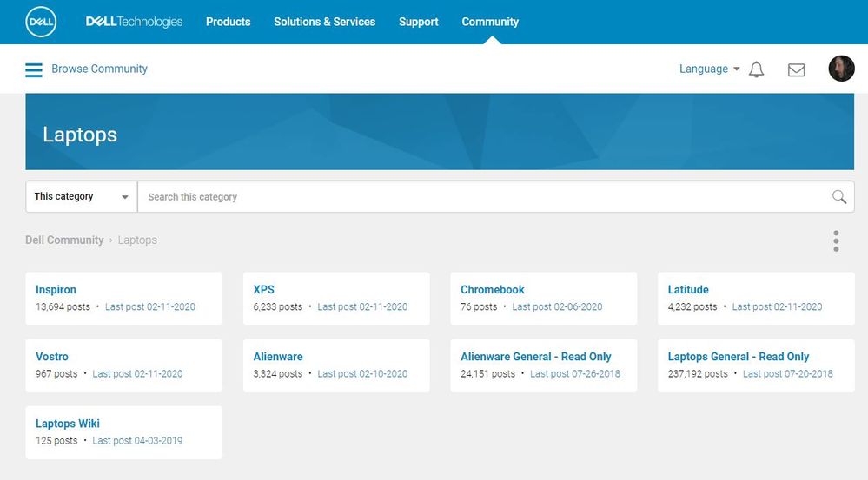Open the Laptops Wiki board
The image size is (868, 480).
pos(68,423)
